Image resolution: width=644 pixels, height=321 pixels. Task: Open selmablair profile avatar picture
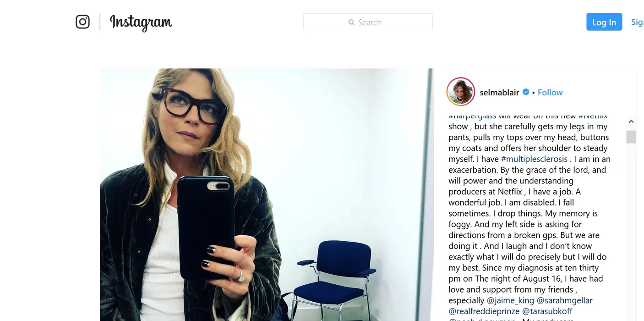(x=460, y=92)
